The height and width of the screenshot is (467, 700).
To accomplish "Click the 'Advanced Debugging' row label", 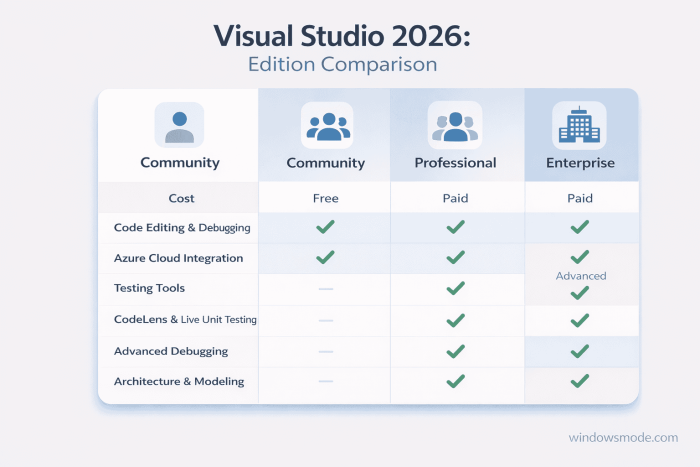I will (x=171, y=351).
